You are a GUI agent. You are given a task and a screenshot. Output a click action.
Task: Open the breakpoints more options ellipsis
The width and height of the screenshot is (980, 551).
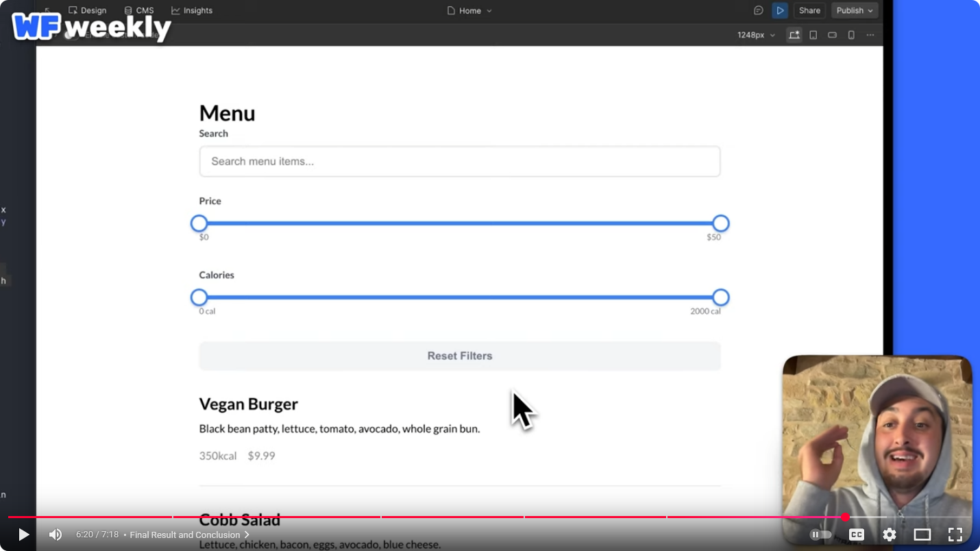pos(870,35)
